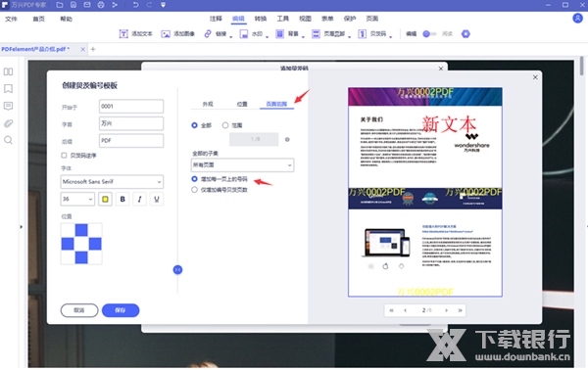Switch to the 外观 (appearance) tab
This screenshot has height=370, width=588.
pos(208,104)
